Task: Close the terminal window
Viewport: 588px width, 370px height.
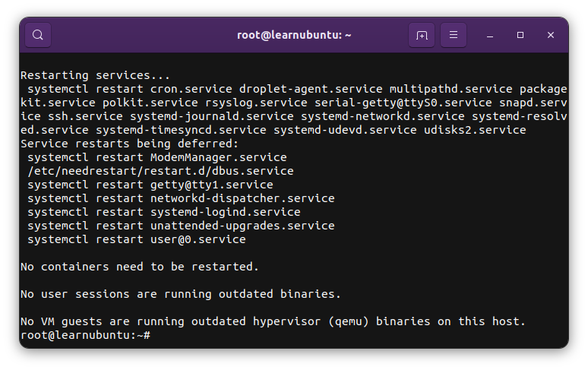Action: tap(551, 35)
